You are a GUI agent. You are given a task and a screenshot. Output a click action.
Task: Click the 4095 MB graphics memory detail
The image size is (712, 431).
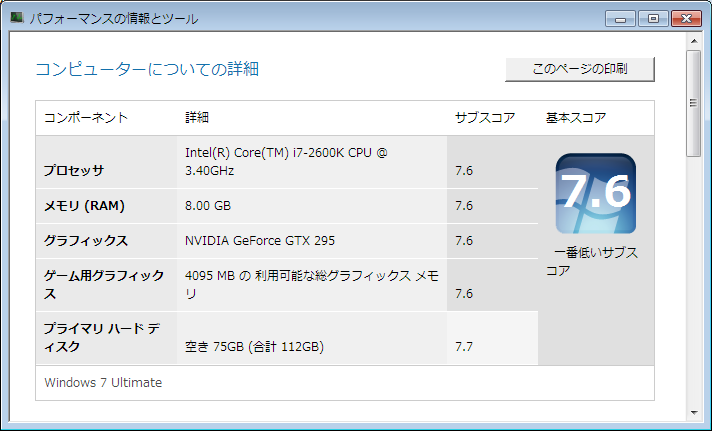pos(312,285)
